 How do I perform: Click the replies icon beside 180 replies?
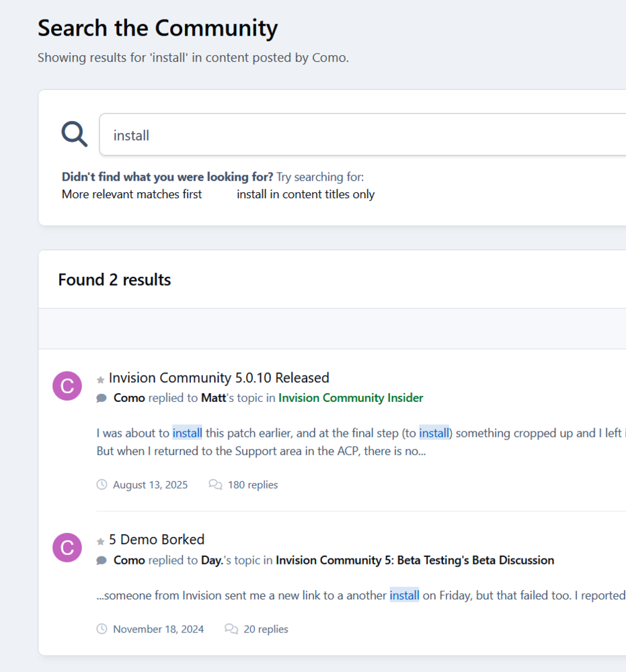(215, 485)
